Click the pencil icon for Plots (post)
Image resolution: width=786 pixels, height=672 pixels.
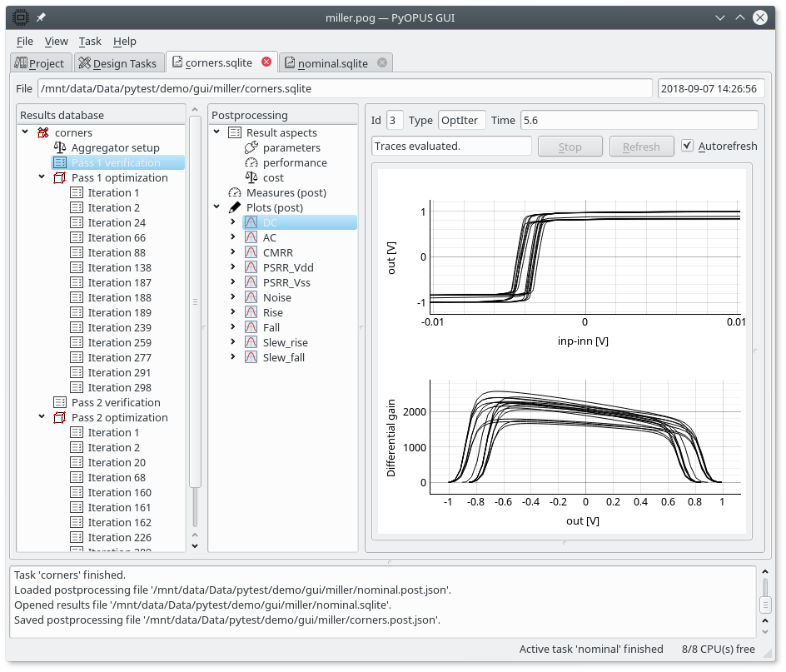pyautogui.click(x=235, y=207)
